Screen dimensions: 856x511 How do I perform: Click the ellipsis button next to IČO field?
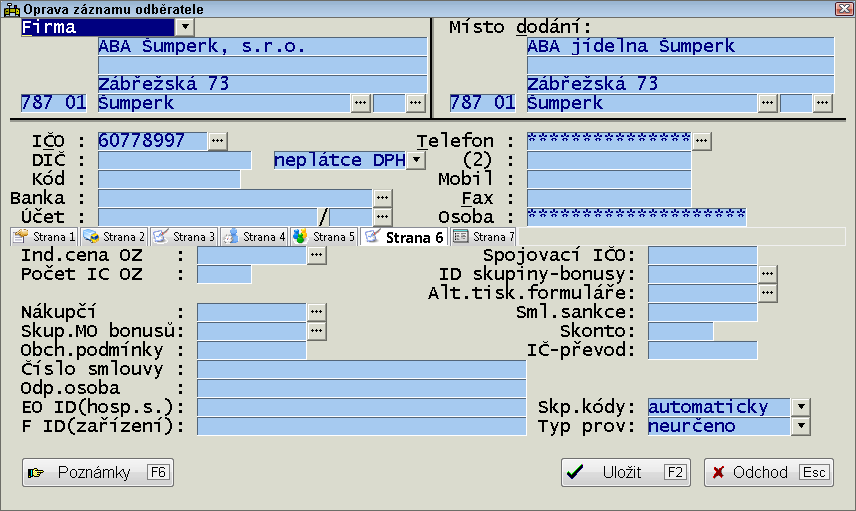(x=218, y=141)
